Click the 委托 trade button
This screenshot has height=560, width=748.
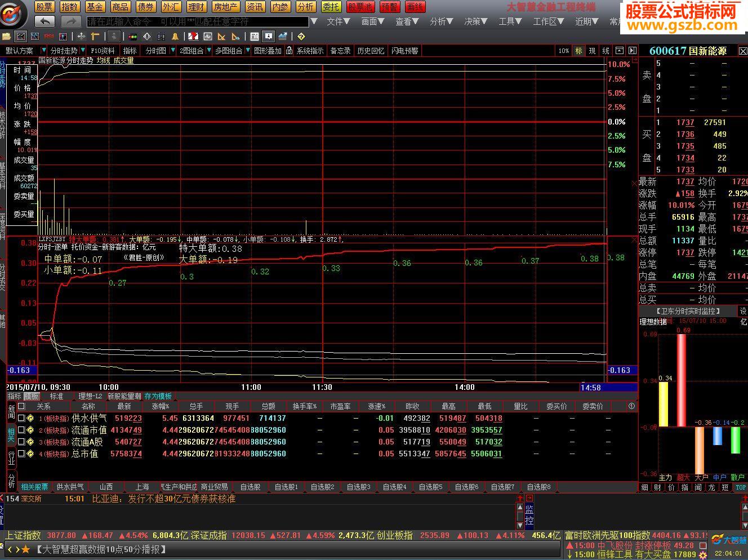coord(331,7)
